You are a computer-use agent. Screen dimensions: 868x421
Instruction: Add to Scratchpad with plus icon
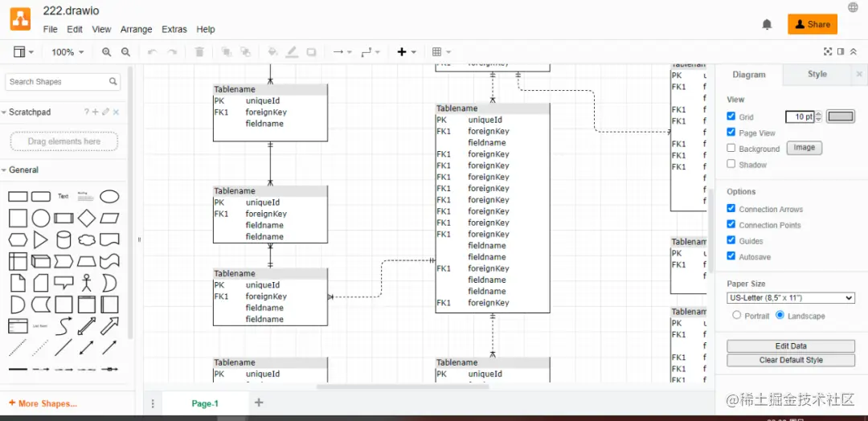pos(95,112)
